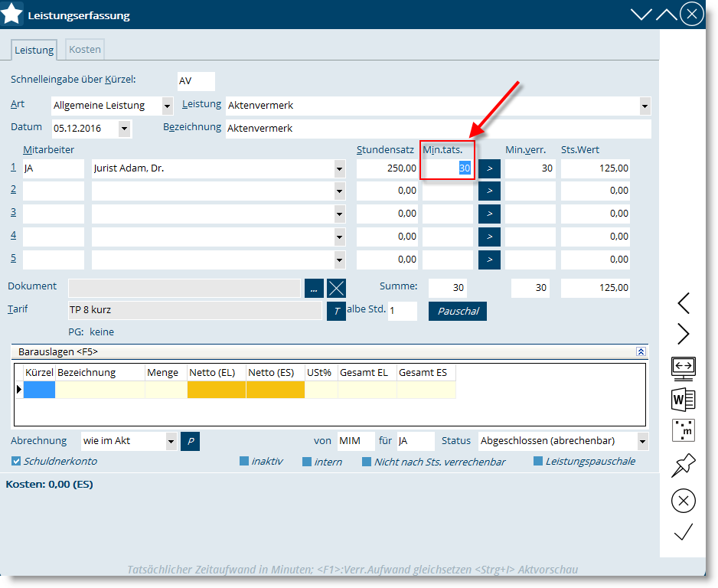Open the Art dropdown (Allgemeine Leistung)

point(168,106)
